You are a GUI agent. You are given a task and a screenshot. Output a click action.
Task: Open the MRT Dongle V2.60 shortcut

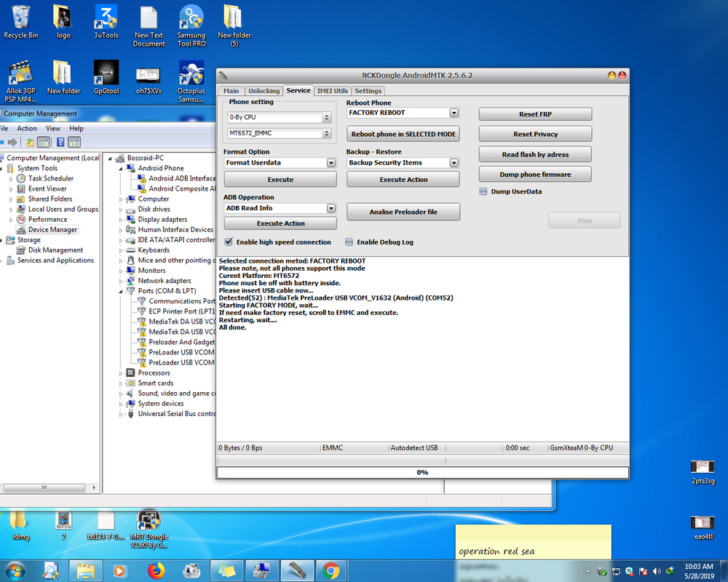pos(149,530)
